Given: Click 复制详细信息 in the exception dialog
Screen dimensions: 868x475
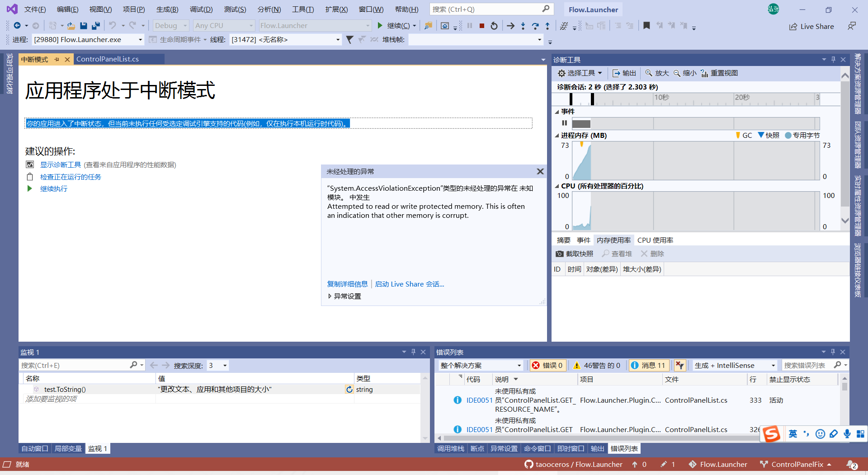Looking at the screenshot, I should click(347, 284).
